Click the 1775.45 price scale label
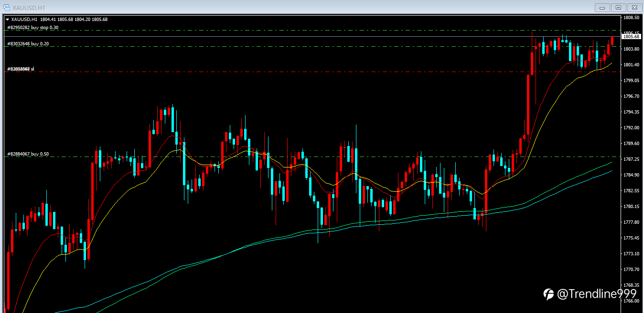Viewport: 644px width, 313px height. [631, 238]
